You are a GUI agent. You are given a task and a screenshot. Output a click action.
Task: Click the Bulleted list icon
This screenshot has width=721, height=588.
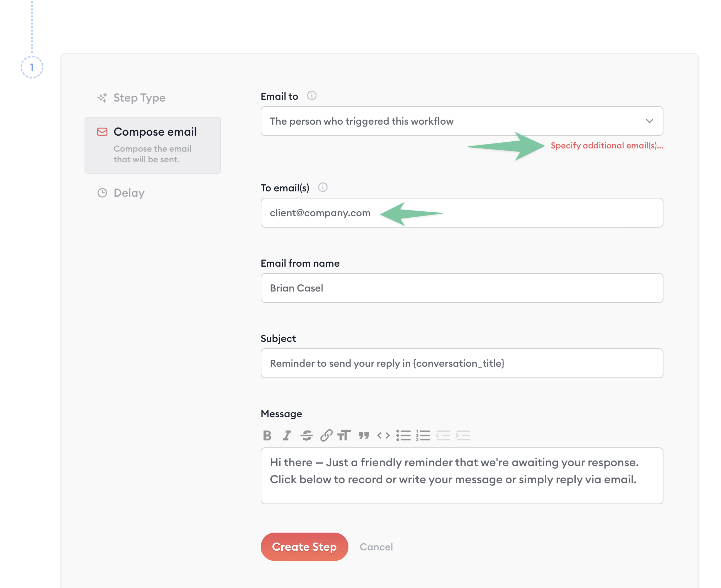[x=402, y=435]
